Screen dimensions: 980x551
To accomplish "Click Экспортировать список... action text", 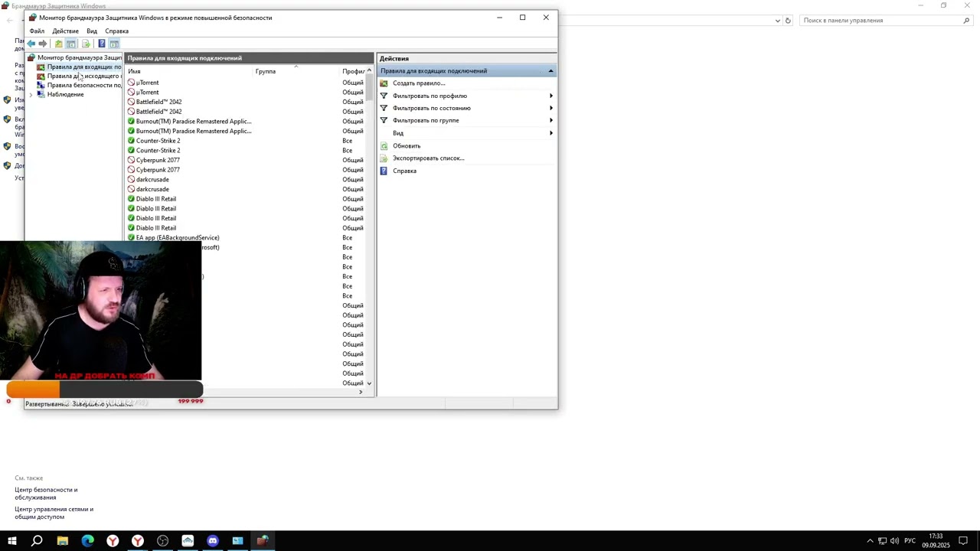I will (x=429, y=158).
